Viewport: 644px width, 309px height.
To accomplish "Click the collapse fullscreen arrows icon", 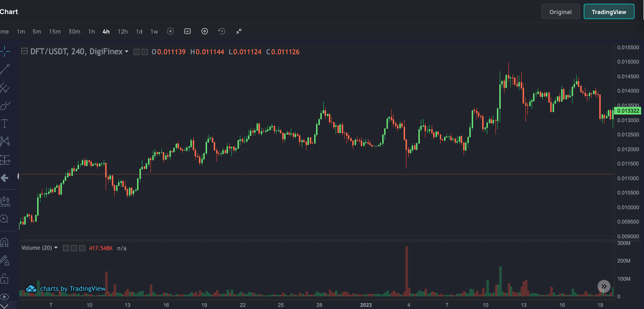I will [x=239, y=31].
